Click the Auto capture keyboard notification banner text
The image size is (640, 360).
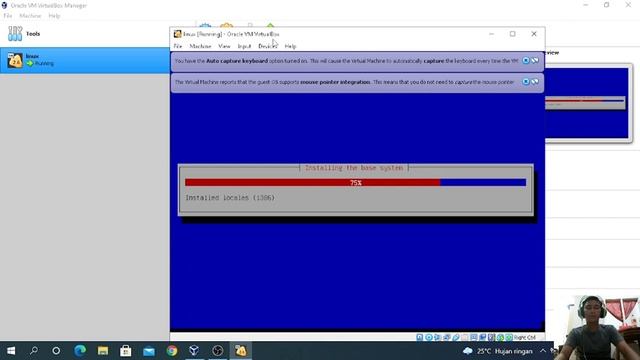pyautogui.click(x=346, y=61)
